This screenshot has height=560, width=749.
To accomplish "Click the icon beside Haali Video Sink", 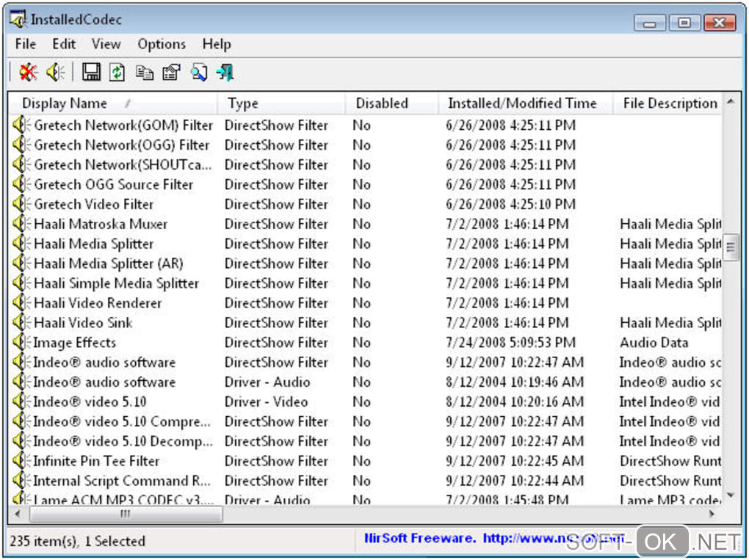I will click(21, 323).
